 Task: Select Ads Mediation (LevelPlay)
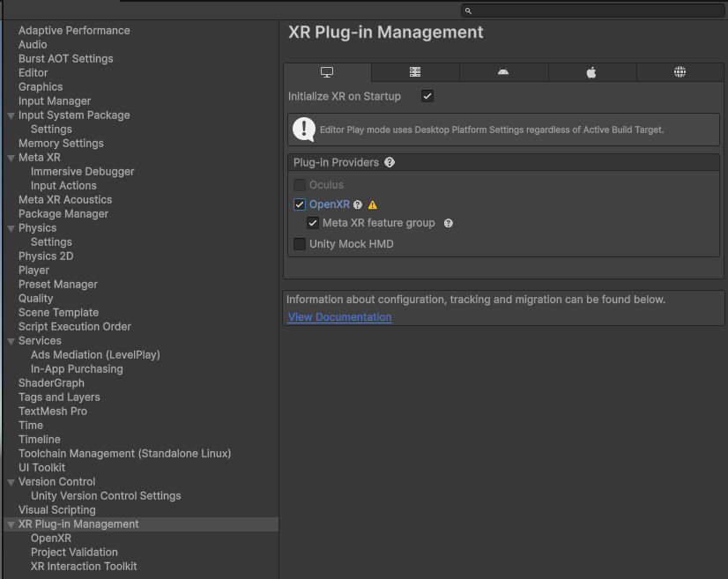tap(95, 355)
